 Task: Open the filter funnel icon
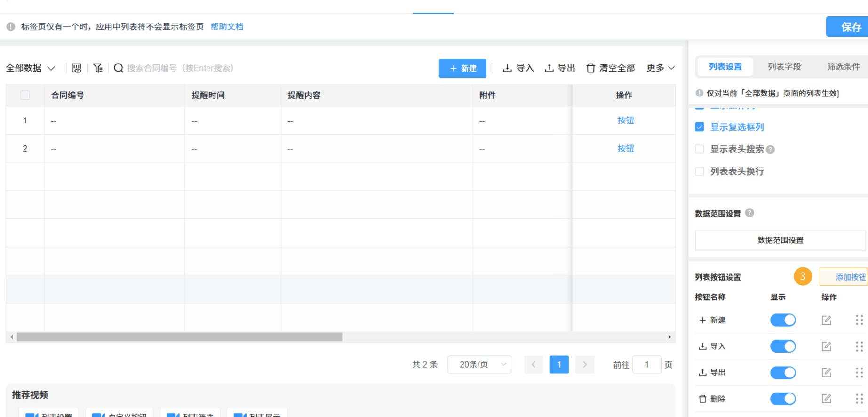[98, 68]
